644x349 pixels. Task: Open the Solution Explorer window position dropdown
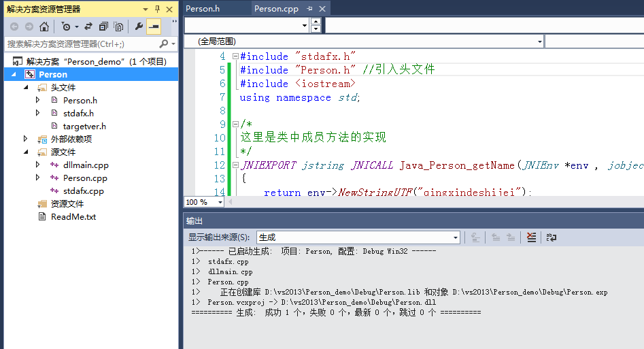click(x=146, y=9)
